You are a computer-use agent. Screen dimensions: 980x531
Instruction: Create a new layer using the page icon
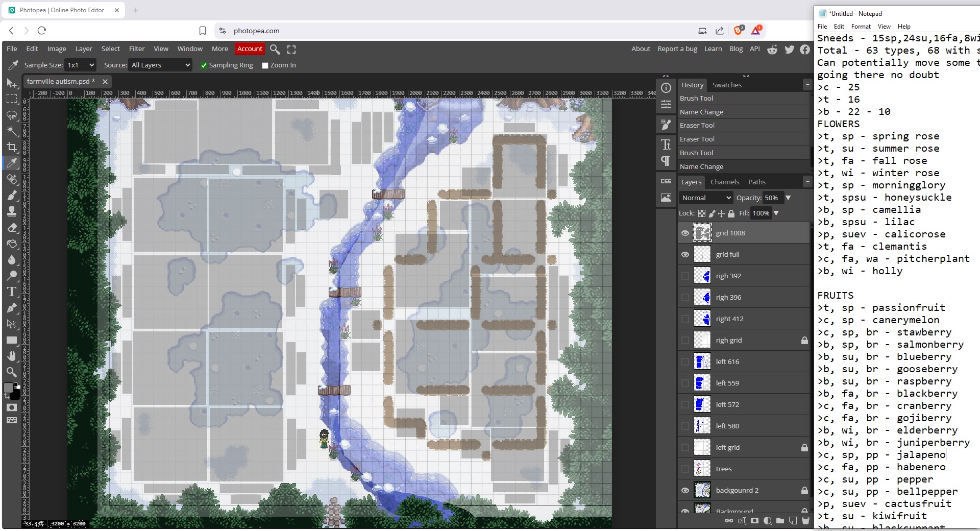click(x=793, y=521)
